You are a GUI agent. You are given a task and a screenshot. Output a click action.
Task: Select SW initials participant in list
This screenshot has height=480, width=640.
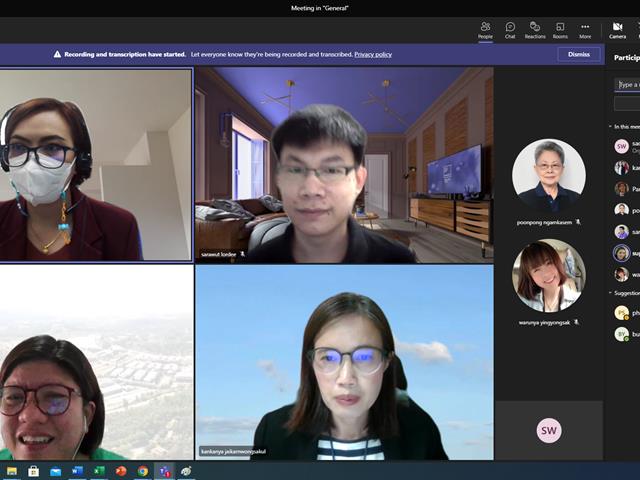coord(622,146)
